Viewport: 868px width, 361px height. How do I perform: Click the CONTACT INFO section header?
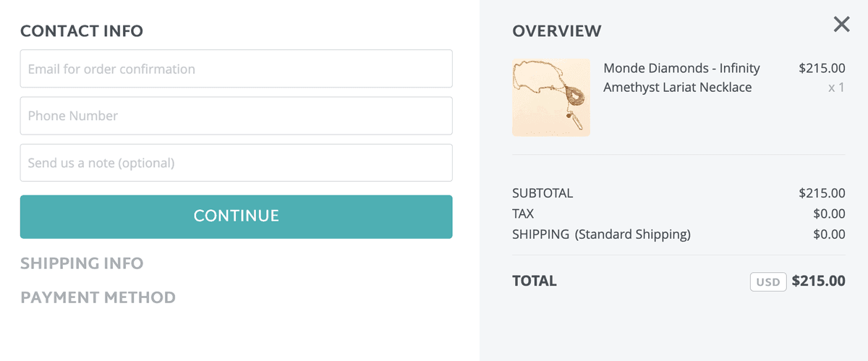[82, 31]
